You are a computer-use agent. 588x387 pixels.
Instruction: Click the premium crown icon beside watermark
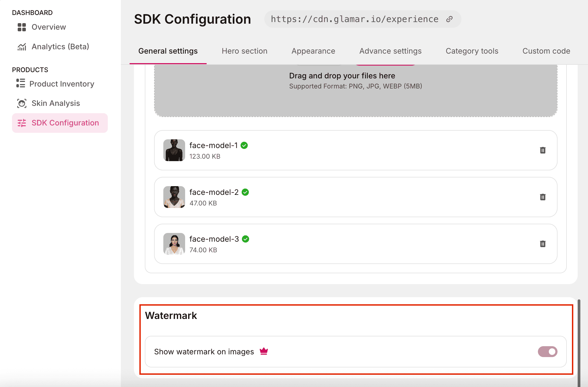pos(264,351)
